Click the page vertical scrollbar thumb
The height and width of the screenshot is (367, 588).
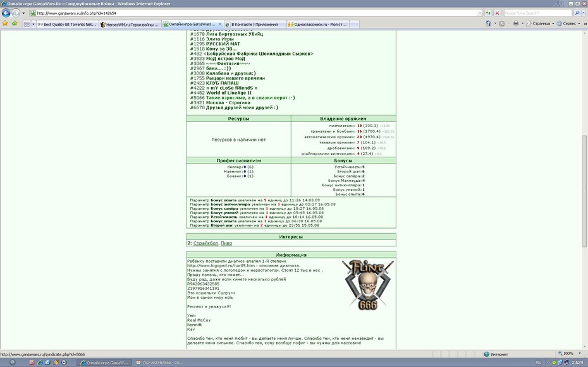[584, 191]
